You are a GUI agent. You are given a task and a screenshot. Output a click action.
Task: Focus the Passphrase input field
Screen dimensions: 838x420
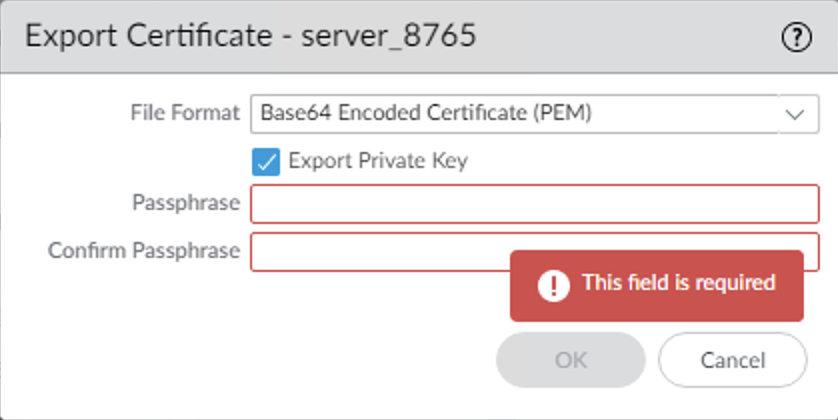534,203
